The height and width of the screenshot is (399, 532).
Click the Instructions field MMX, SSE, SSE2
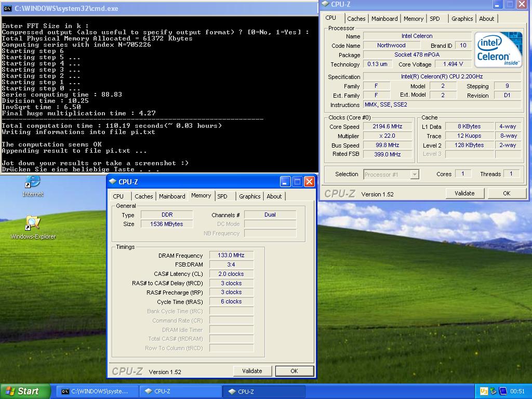(x=442, y=104)
